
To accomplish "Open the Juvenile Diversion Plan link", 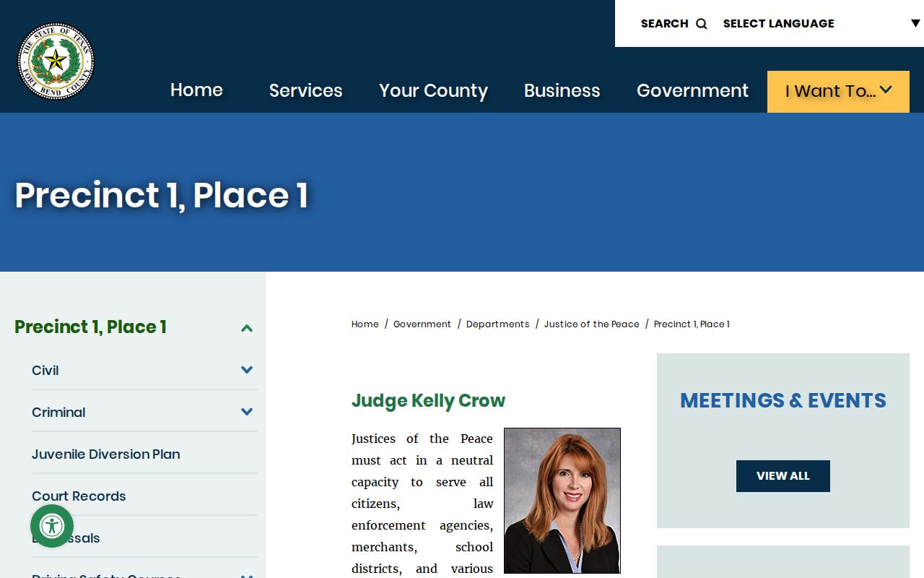I will click(106, 454).
